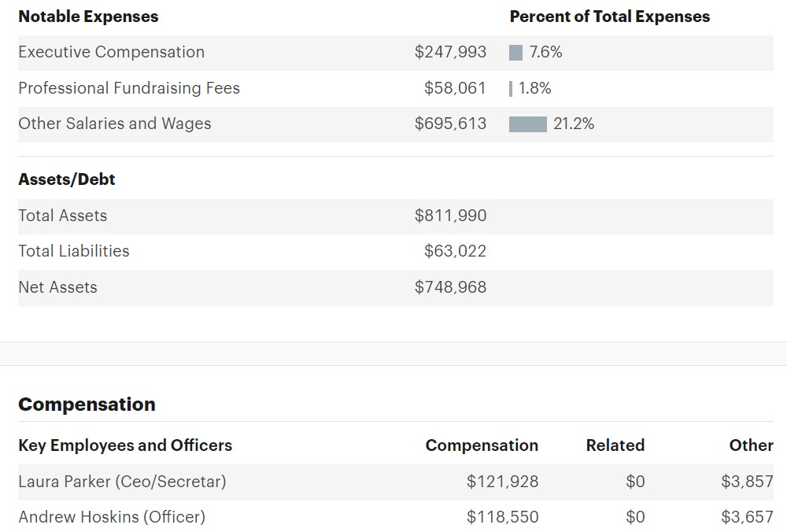The width and height of the screenshot is (787, 532).
Task: Click the $247,993 executive compensation amount
Action: (x=450, y=53)
